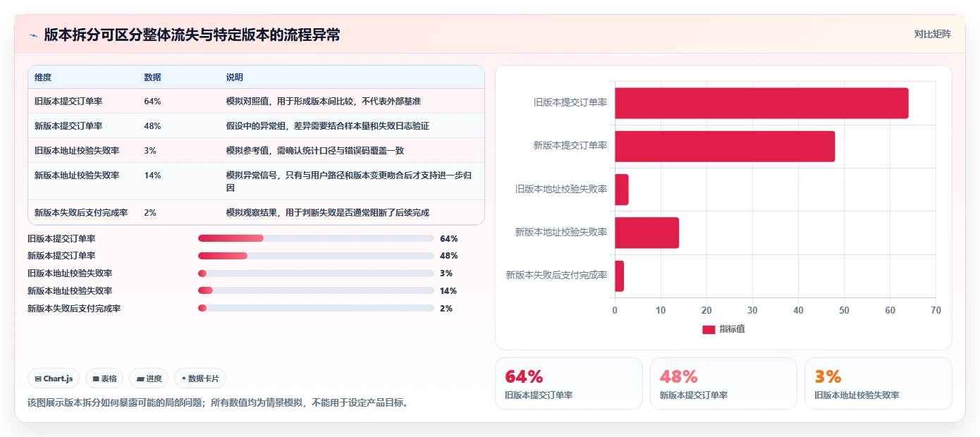
Task: Toggle the 指标值 legend swatch
Action: click(709, 329)
